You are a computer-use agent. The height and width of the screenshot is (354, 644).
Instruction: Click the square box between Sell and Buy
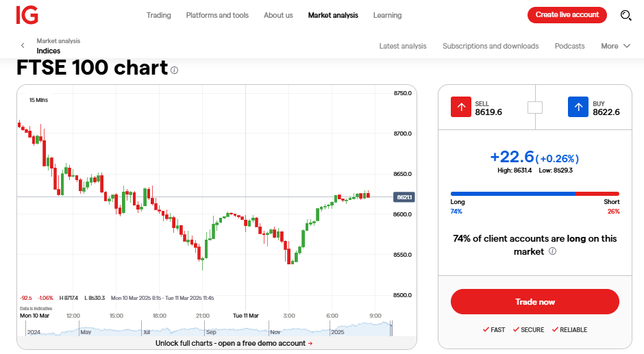coord(535,108)
